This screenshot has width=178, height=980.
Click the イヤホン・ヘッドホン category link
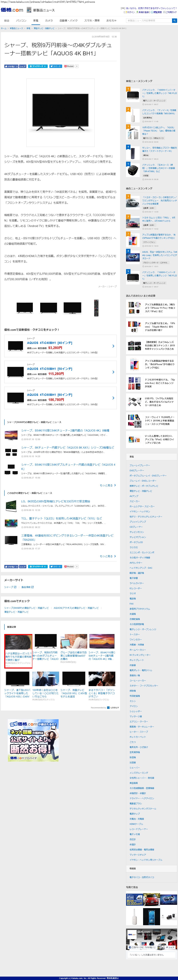tap(140, 512)
